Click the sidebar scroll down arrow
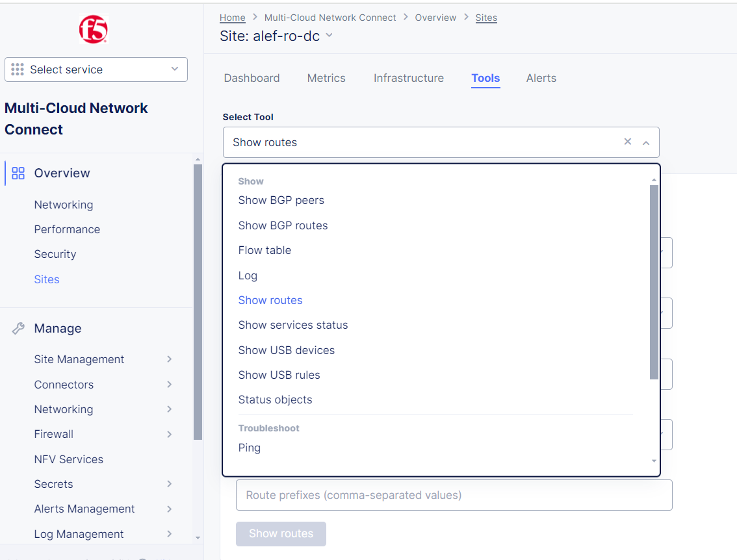 [x=198, y=537]
